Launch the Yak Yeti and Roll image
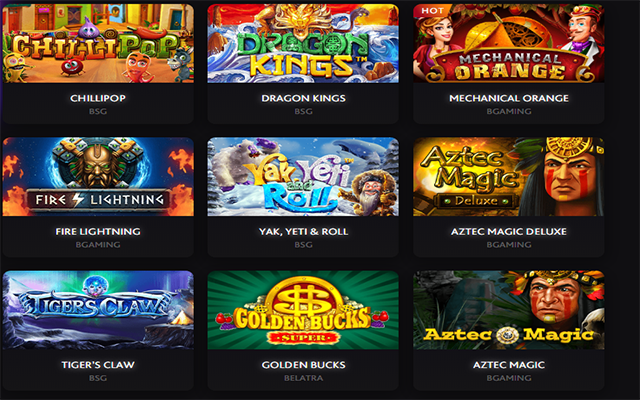Screen dimensions: 640x400 [x=303, y=177]
